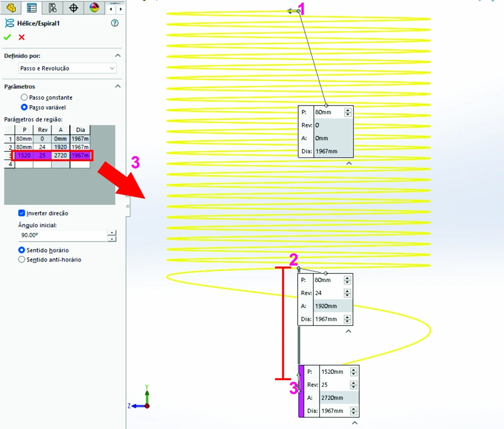Collapse callout 2 with its chevron
The height and width of the screenshot is (429, 504).
click(349, 331)
